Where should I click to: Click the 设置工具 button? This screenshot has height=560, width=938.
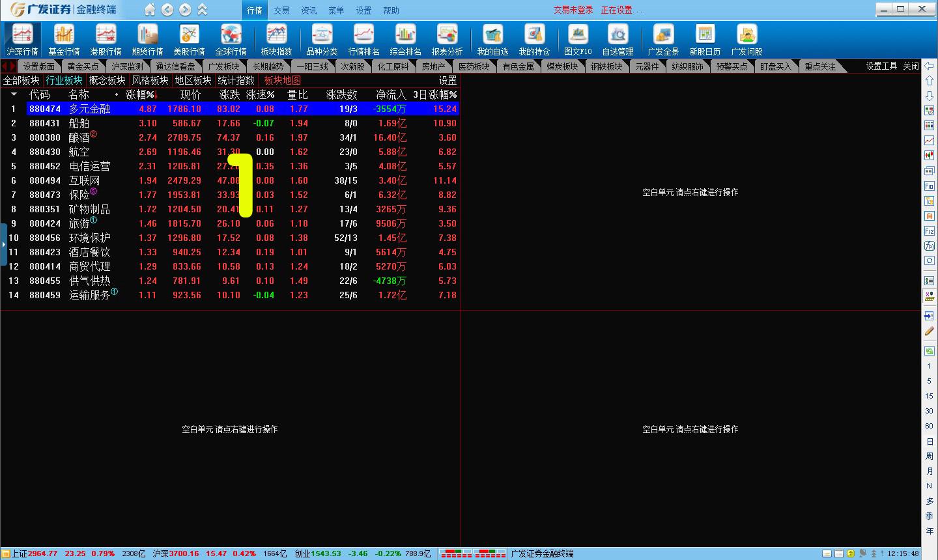coord(881,66)
